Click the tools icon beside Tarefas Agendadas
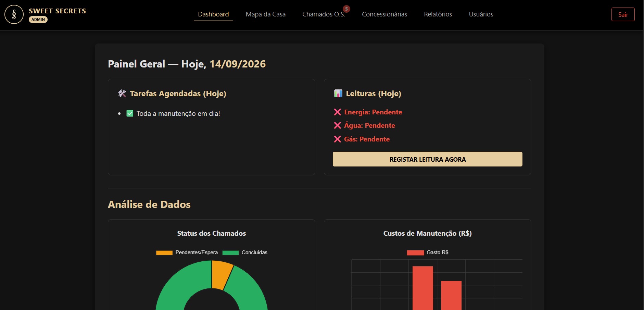The height and width of the screenshot is (310, 644). (x=122, y=94)
